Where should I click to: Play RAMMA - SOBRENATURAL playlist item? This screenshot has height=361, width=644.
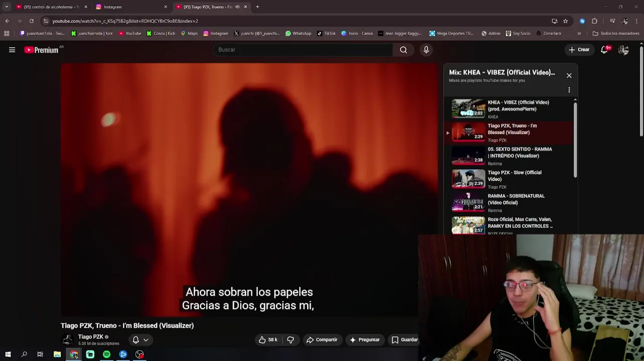pyautogui.click(x=510, y=203)
